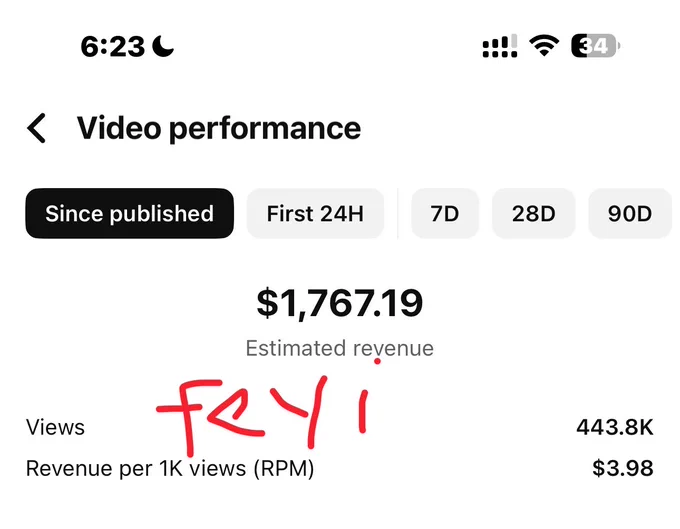Switch to First 24H range

tap(315, 213)
